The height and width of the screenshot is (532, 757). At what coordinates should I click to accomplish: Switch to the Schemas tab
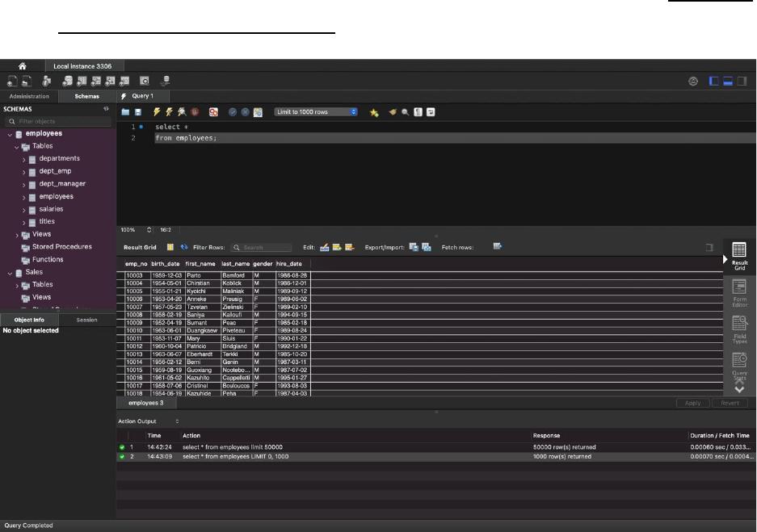87,96
